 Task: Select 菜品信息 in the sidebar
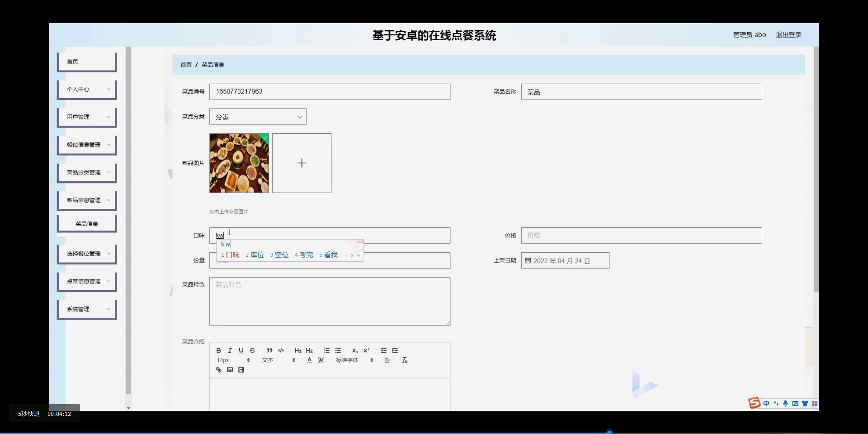[x=86, y=223]
